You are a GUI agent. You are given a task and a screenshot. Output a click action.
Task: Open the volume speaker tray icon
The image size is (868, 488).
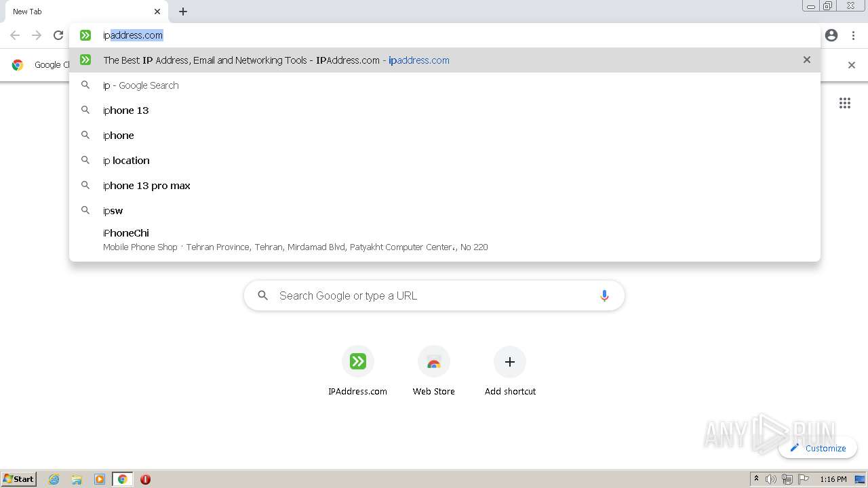tap(771, 479)
